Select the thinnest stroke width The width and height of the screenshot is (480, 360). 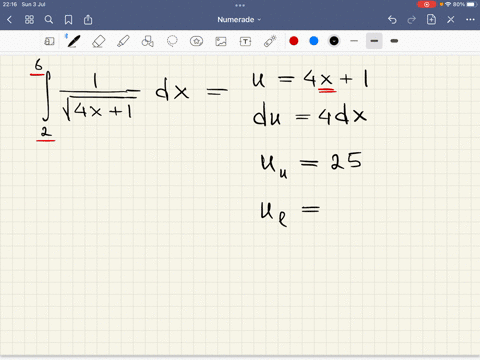[x=354, y=41]
